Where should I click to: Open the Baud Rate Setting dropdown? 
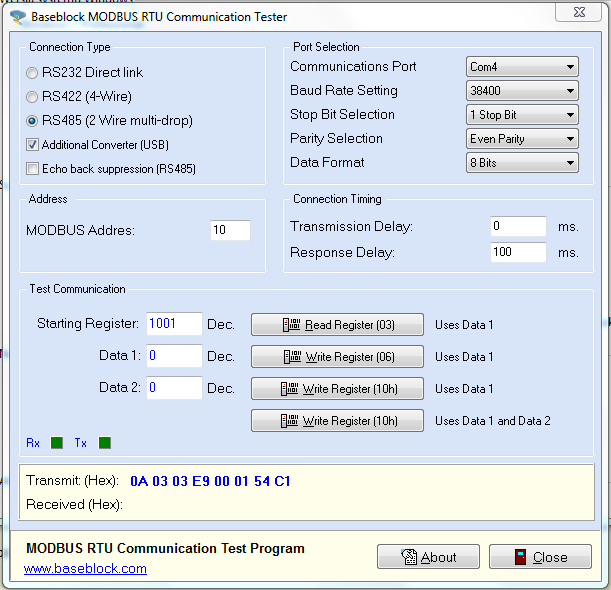[522, 91]
